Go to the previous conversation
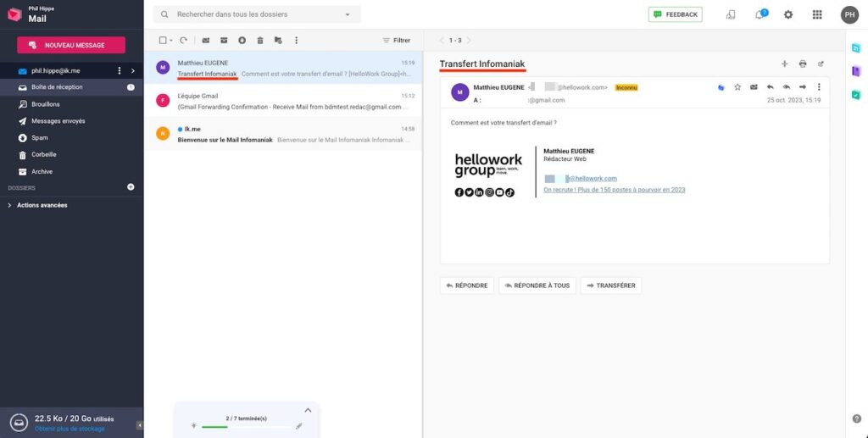 [x=442, y=41]
